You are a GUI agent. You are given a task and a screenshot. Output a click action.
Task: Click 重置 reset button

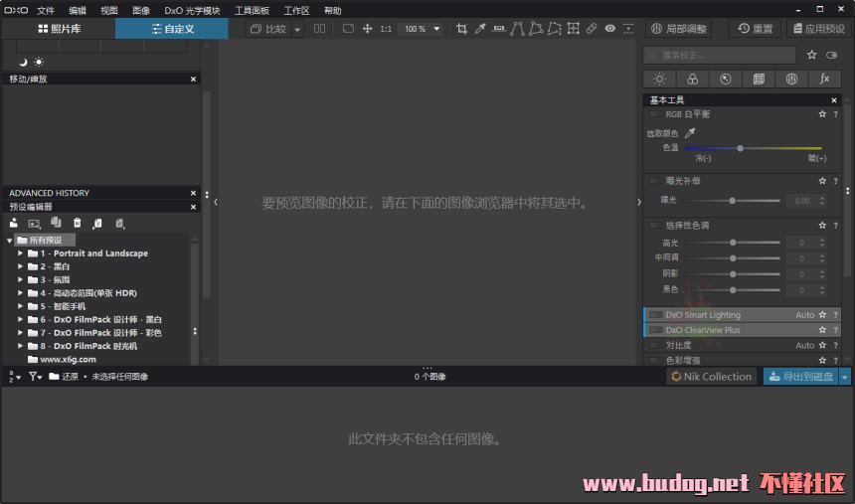pyautogui.click(x=755, y=29)
